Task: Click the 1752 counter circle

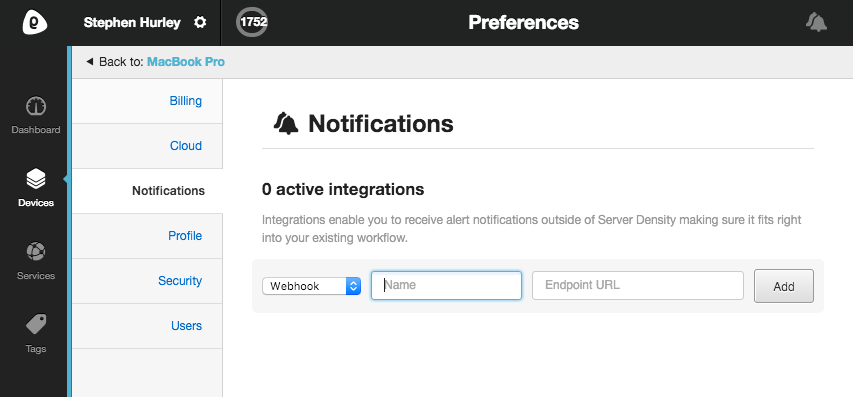Action: (x=252, y=22)
